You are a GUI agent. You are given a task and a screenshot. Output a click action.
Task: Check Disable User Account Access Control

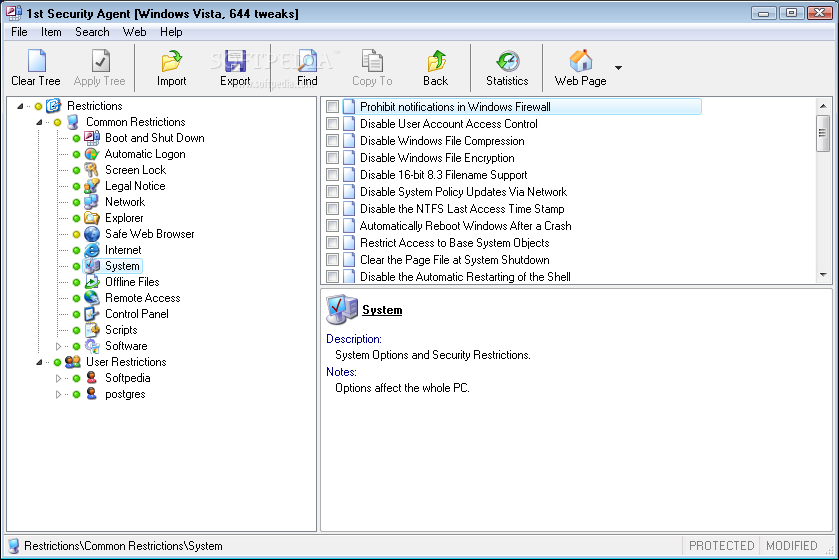coord(332,124)
